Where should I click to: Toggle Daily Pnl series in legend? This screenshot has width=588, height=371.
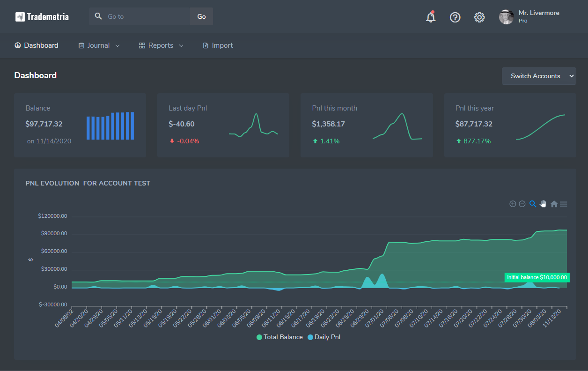(323, 337)
